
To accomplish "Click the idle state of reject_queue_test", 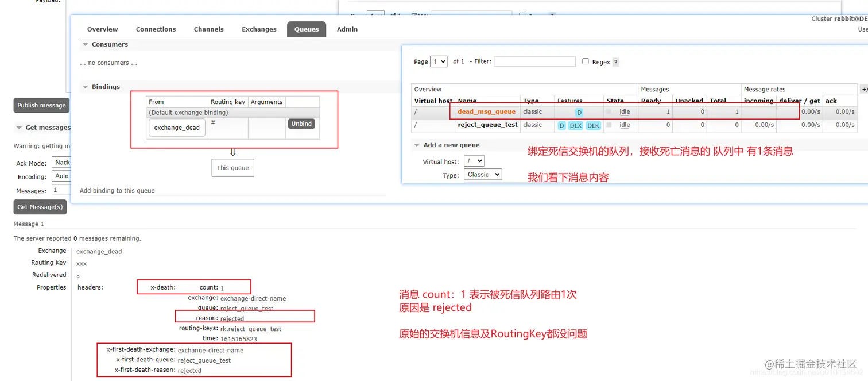I will point(625,125).
